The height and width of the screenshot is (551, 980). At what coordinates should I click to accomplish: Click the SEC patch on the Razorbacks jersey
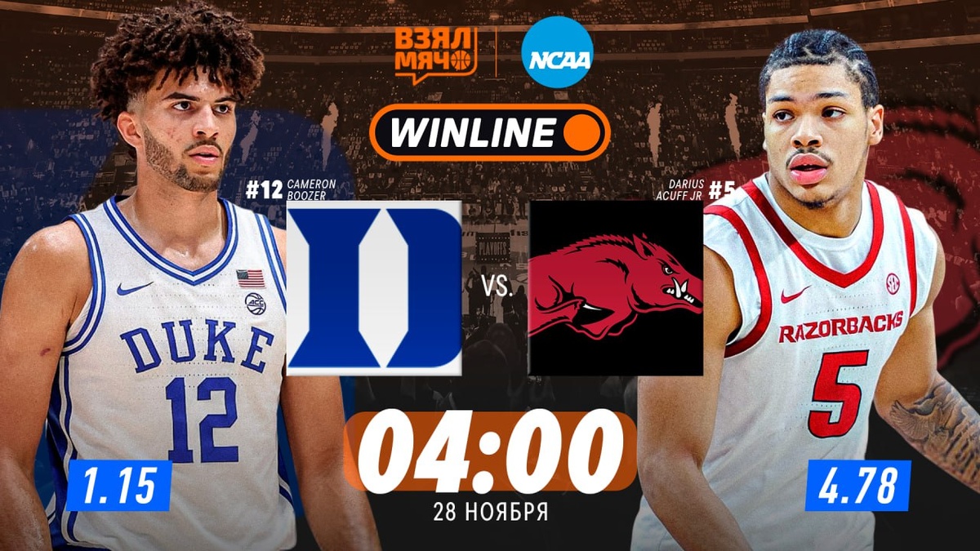click(x=893, y=283)
